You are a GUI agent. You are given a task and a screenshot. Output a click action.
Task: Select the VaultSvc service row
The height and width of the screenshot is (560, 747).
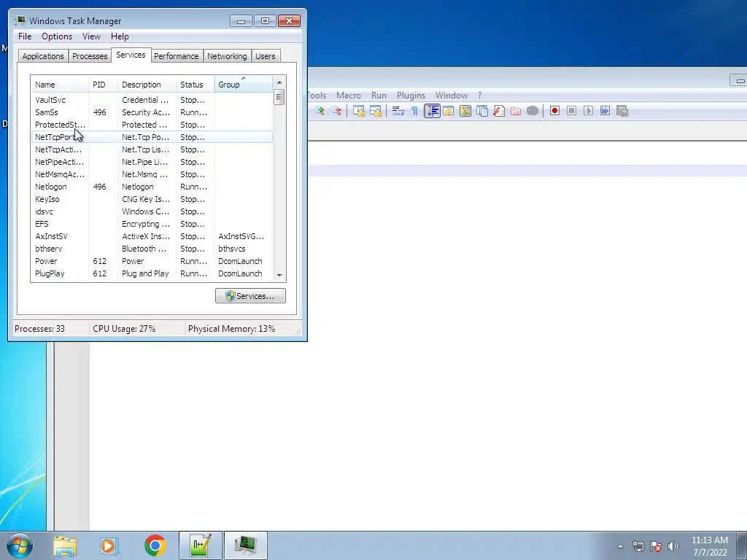pos(152,100)
